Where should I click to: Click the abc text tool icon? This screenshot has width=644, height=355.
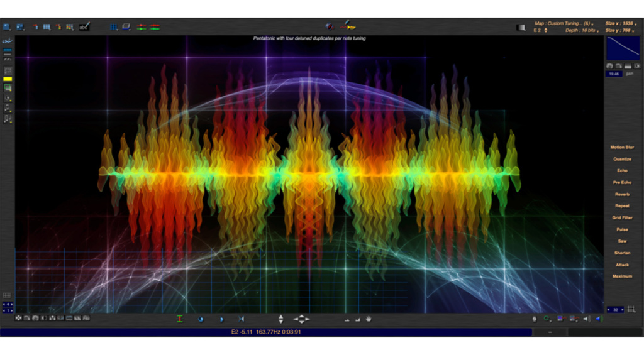click(84, 26)
